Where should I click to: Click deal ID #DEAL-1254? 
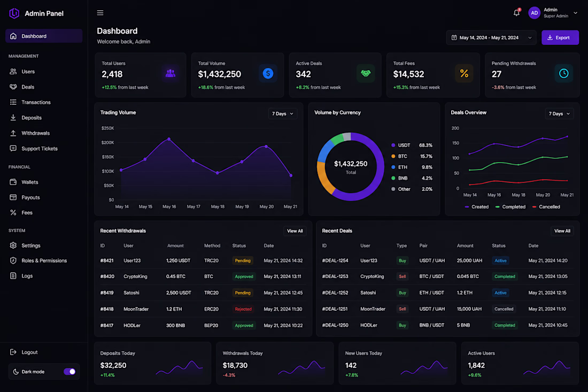tap(335, 260)
